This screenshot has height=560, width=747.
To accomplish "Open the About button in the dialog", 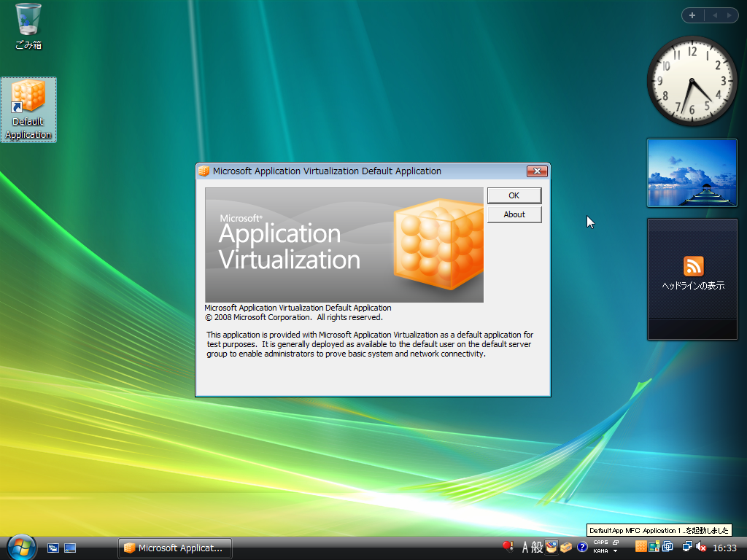I will coord(514,214).
